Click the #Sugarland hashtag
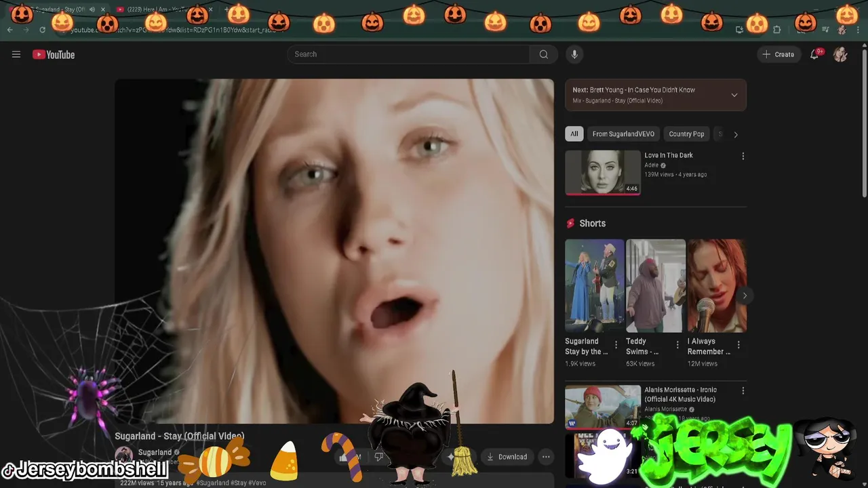The image size is (868, 488). click(x=212, y=483)
